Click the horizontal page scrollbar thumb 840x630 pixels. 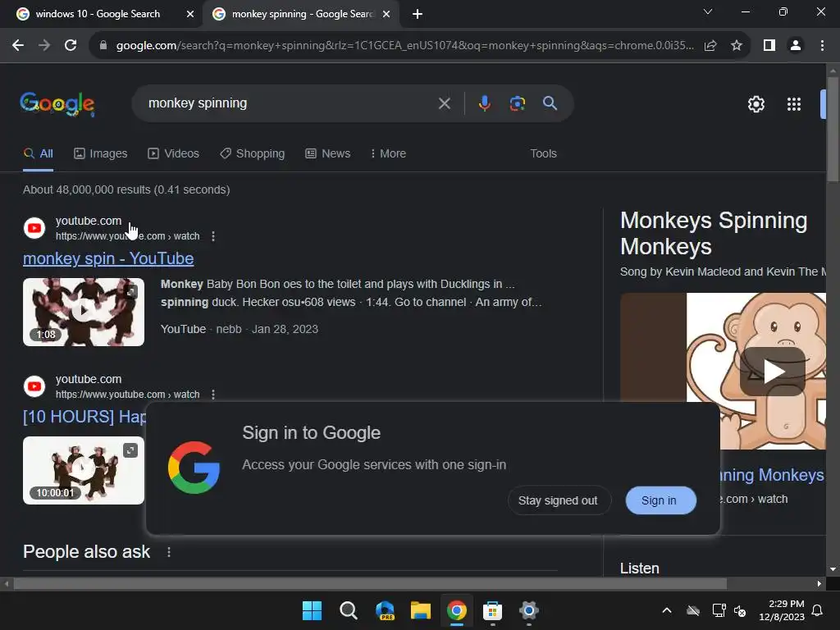[370, 583]
